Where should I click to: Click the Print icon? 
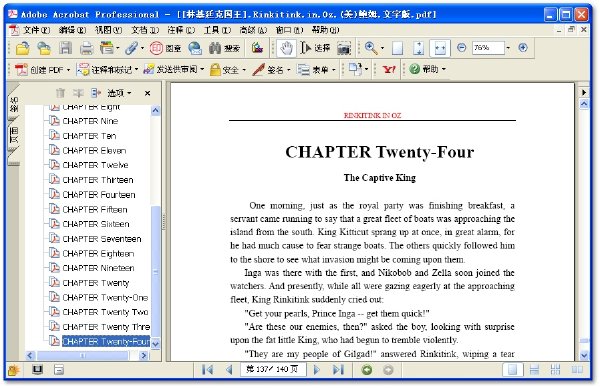[86, 48]
